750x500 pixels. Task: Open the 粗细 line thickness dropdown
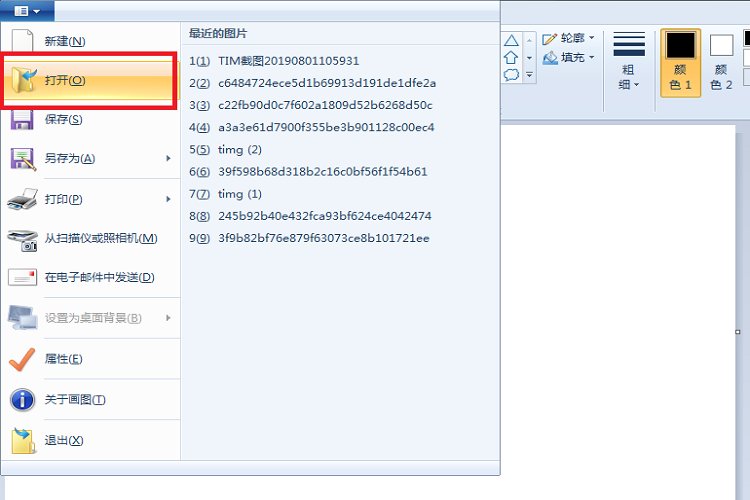628,62
